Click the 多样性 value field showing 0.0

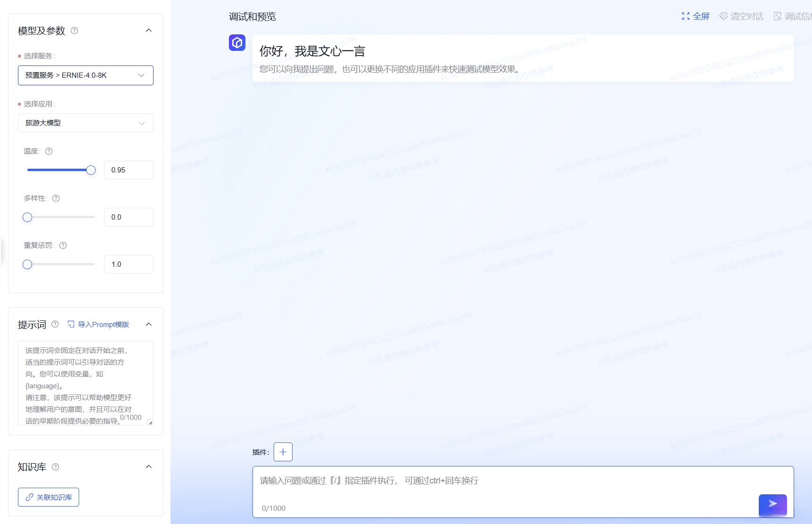129,217
